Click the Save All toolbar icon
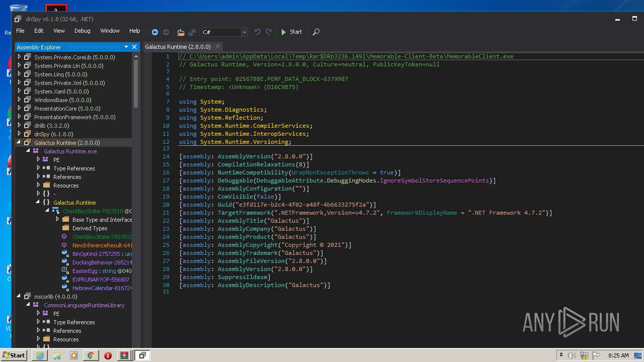 (x=192, y=32)
